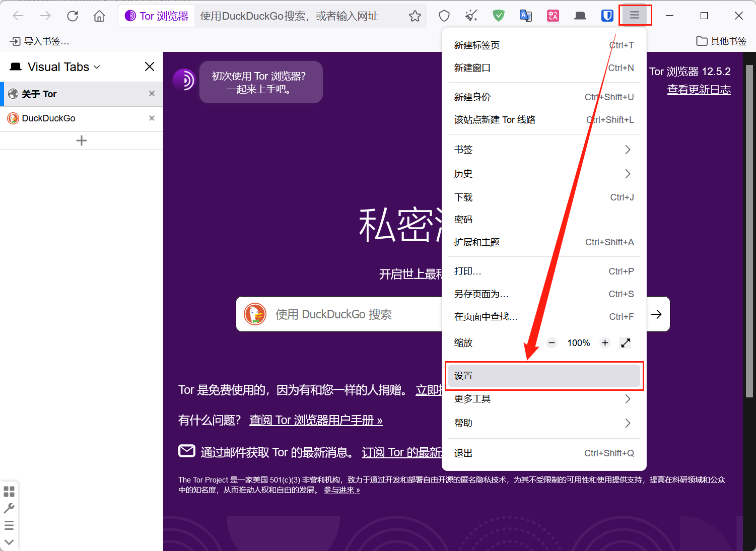Open the 其他书签 folder

pyautogui.click(x=722, y=41)
